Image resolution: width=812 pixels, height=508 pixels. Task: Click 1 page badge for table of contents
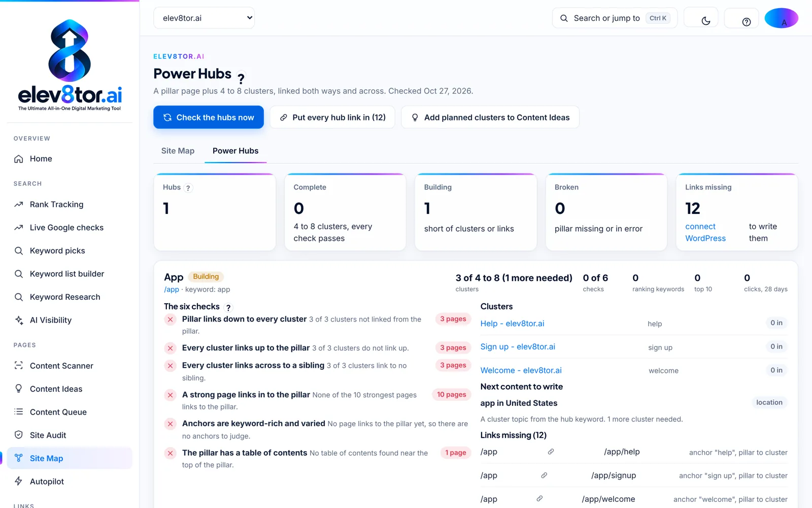click(456, 453)
